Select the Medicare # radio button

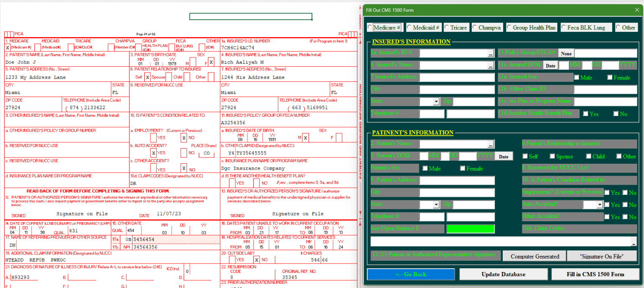coord(370,27)
